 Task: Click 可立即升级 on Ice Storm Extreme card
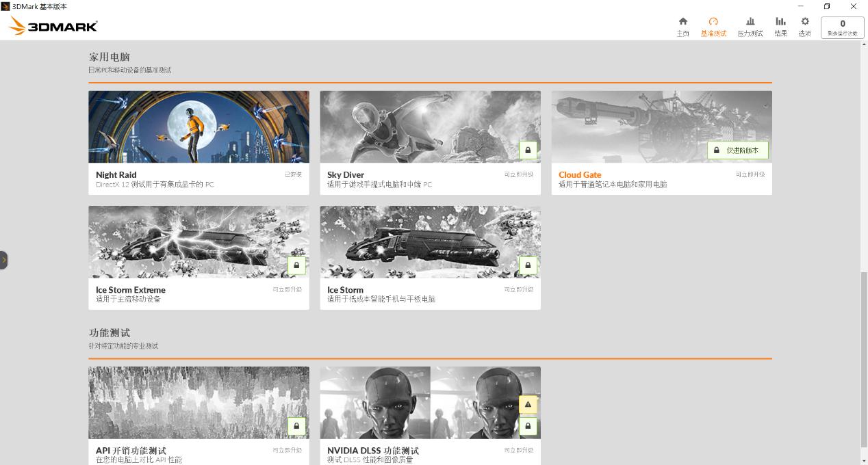[x=288, y=289]
